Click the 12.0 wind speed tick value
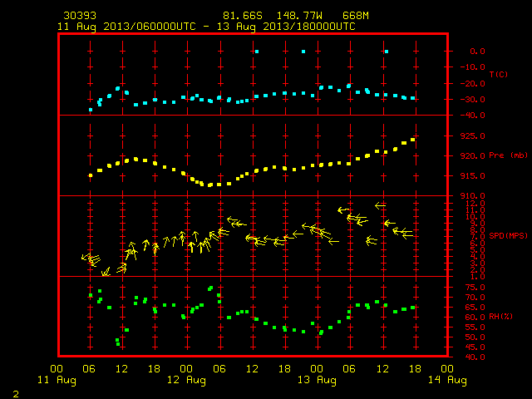532x399 pixels. (475, 204)
